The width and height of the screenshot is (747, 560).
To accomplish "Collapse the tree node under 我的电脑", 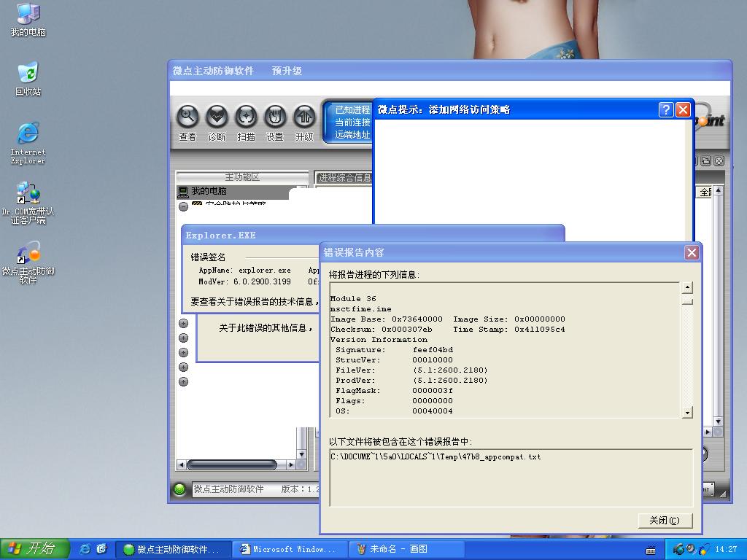I will click(x=183, y=206).
